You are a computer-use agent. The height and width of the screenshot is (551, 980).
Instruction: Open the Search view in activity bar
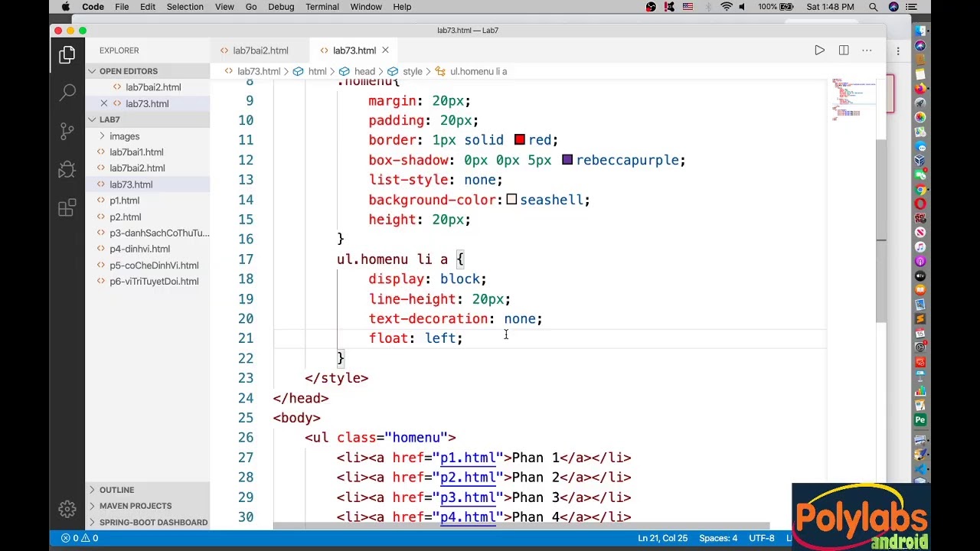[x=67, y=93]
